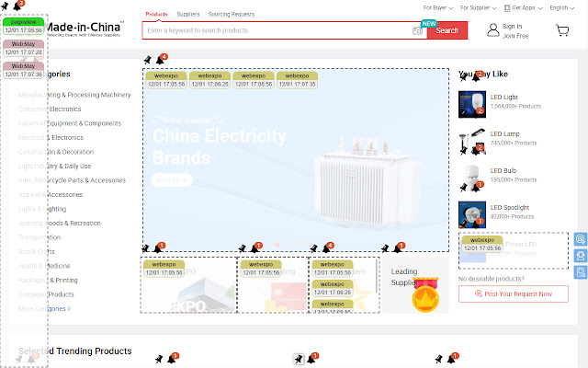
Task: Open Auto, Motorcycle Parts & Accessories category
Action: [x=72, y=180]
